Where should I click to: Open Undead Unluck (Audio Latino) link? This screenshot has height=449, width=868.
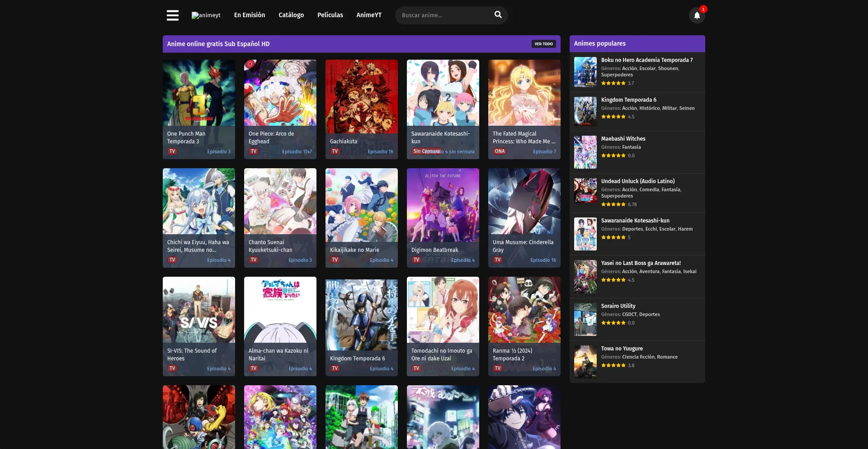pos(637,181)
